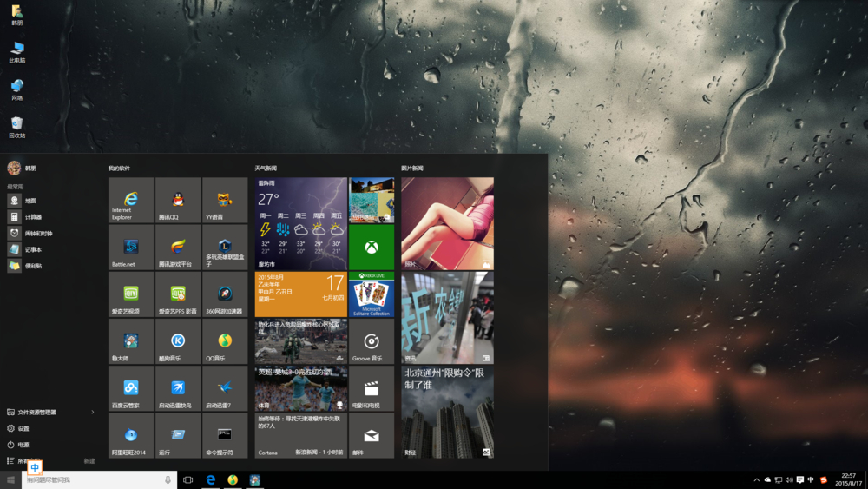This screenshot has height=489, width=868.
Task: Open QQ音乐 from the taskbar
Action: click(233, 480)
